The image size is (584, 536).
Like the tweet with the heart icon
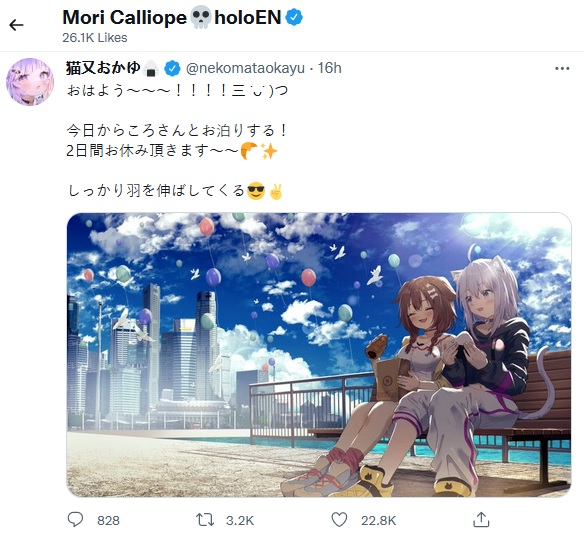[339, 520]
